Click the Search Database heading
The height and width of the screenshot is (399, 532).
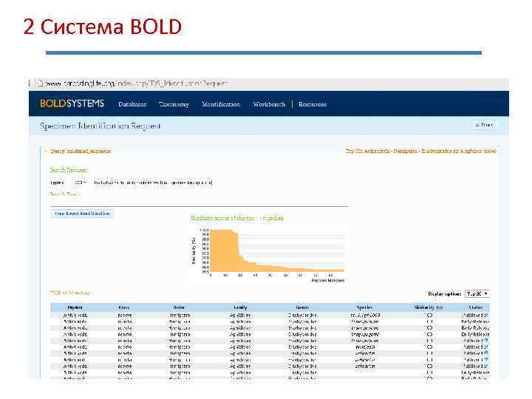pos(69,170)
